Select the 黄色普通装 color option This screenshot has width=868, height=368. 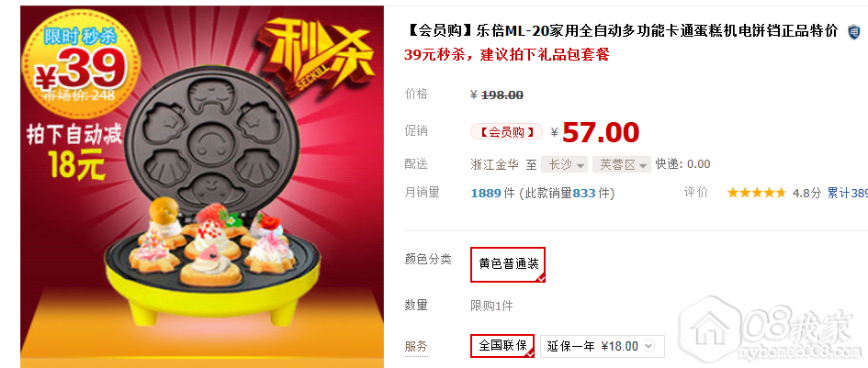click(508, 264)
